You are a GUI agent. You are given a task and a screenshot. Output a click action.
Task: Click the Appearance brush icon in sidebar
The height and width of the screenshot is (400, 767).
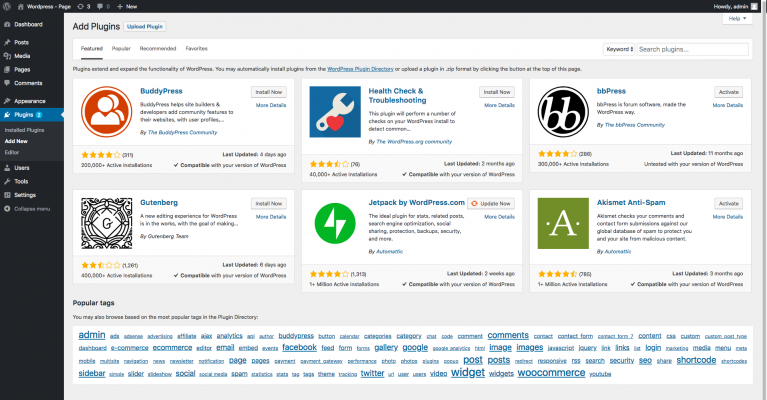click(7, 101)
